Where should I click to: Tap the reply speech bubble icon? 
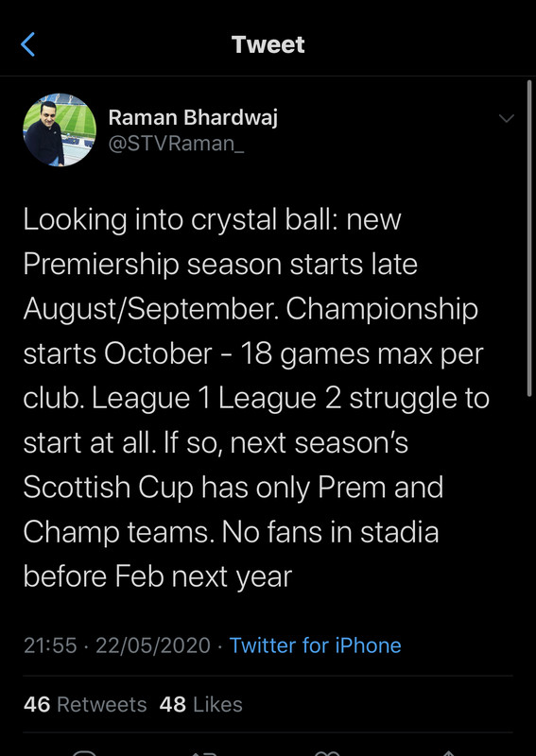pos(85,753)
